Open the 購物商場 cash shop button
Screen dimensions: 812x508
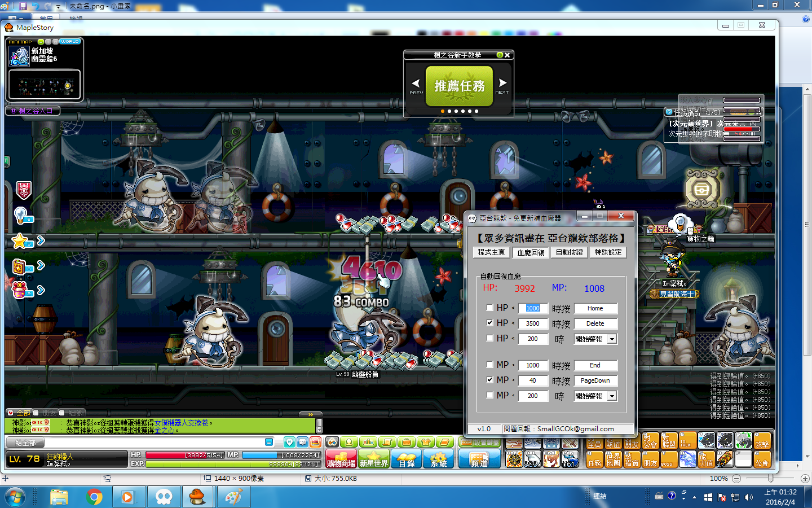(x=341, y=459)
